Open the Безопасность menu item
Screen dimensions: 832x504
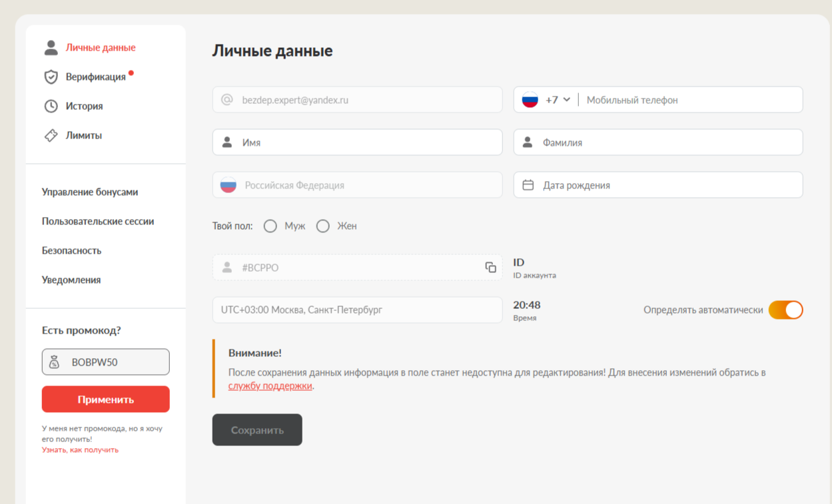[71, 250]
